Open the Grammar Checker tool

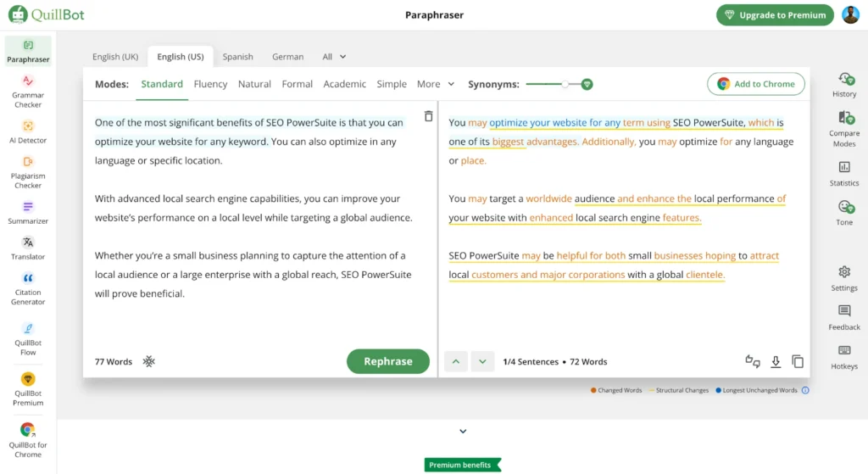[x=28, y=91]
